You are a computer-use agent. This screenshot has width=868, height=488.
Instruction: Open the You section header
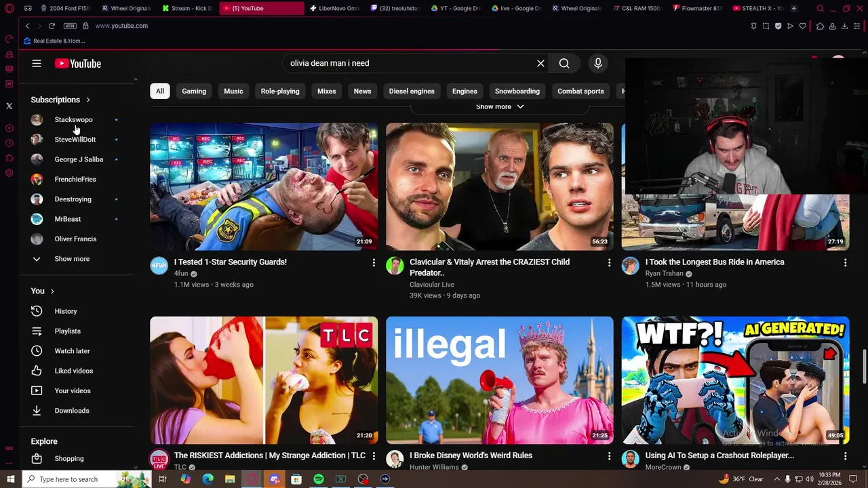(43, 291)
